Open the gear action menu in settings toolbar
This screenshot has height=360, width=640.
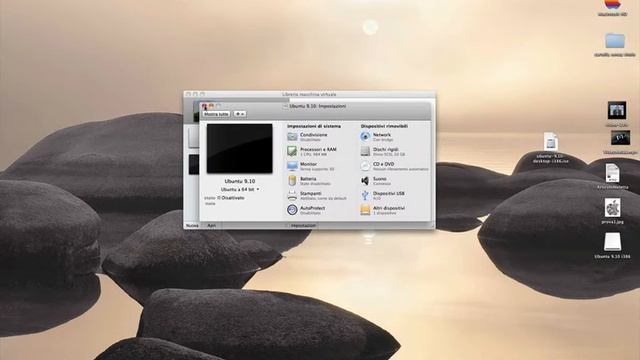point(240,114)
